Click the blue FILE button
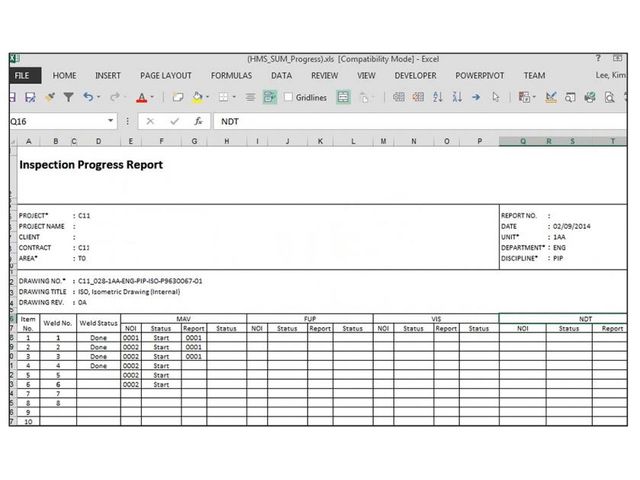 [x=22, y=75]
